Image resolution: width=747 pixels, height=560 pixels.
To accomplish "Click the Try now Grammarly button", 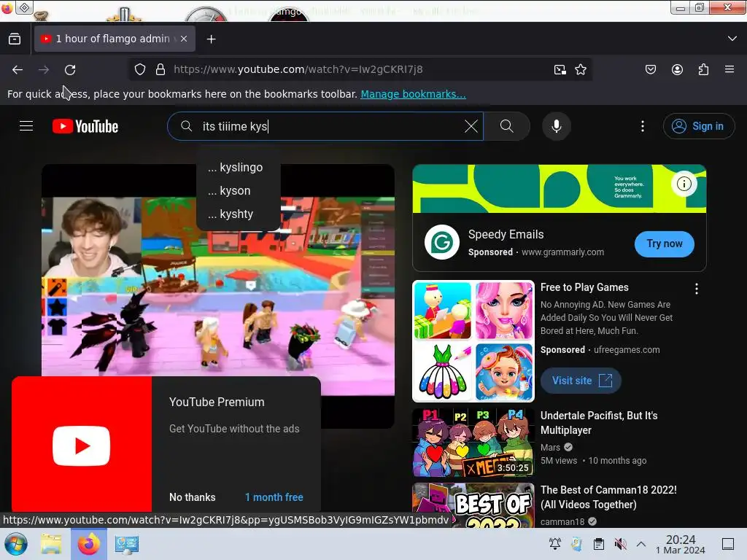I will coord(664,244).
